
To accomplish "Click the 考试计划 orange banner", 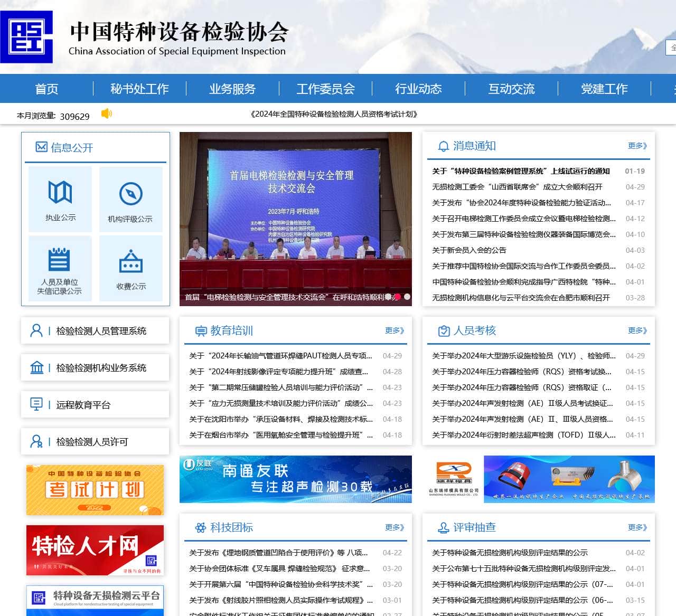I will (x=95, y=490).
